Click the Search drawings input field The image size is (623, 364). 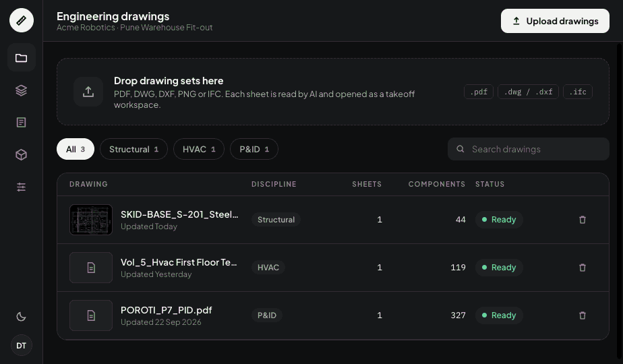pos(529,149)
